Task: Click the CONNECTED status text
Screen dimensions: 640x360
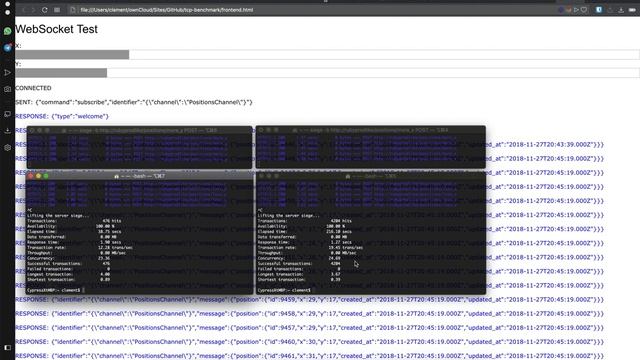Action: pos(33,88)
